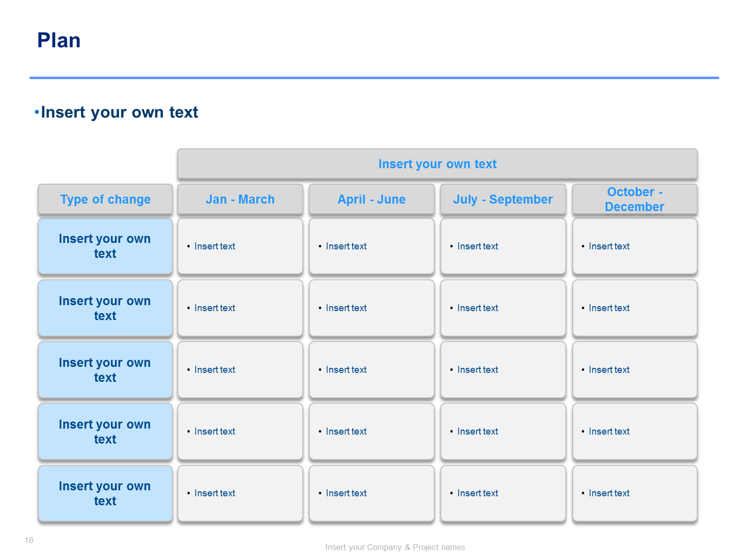The image size is (747, 560).
Task: Click bottom 'Insert text' cell under 'Jan - March'
Action: (240, 493)
